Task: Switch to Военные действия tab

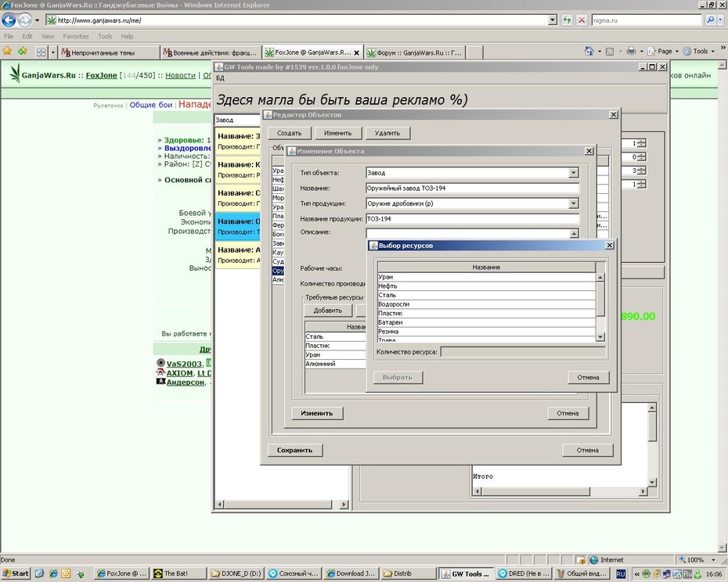Action: pyautogui.click(x=211, y=52)
